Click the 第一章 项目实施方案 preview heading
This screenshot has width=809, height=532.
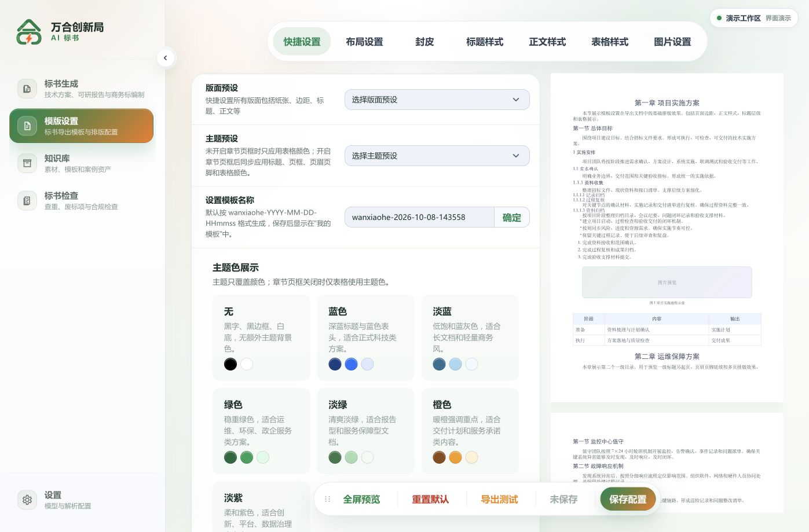click(x=667, y=103)
